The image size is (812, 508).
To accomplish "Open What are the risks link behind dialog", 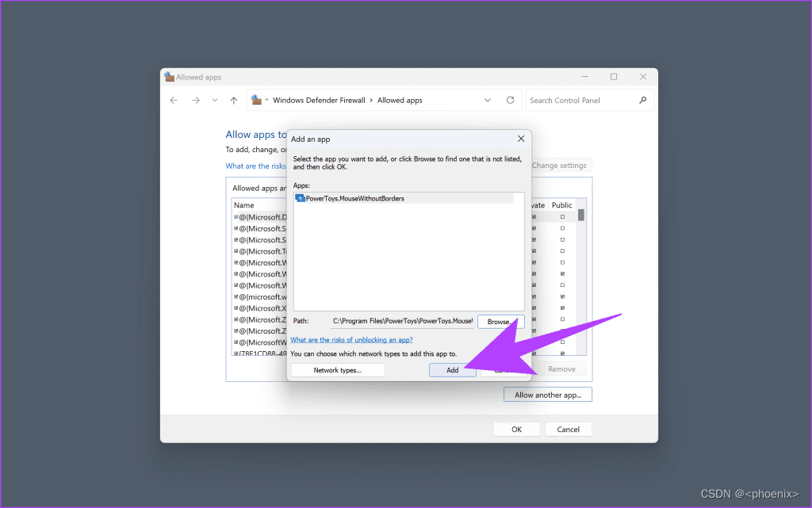I will (256, 166).
